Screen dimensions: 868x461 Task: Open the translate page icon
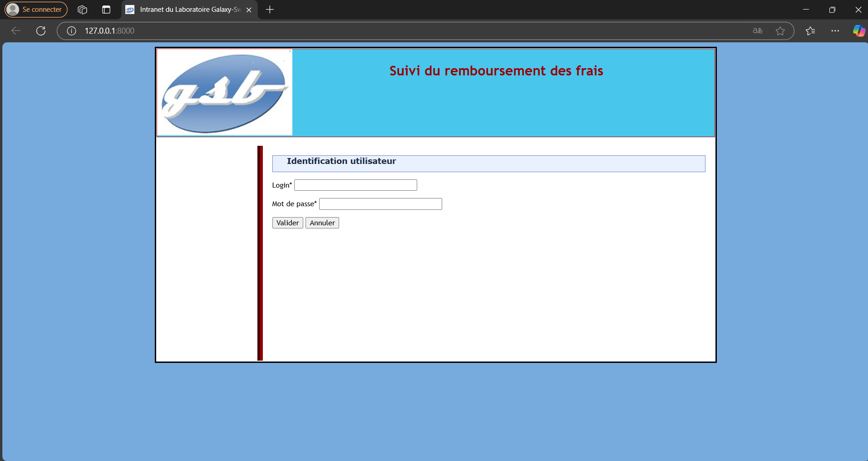point(757,31)
